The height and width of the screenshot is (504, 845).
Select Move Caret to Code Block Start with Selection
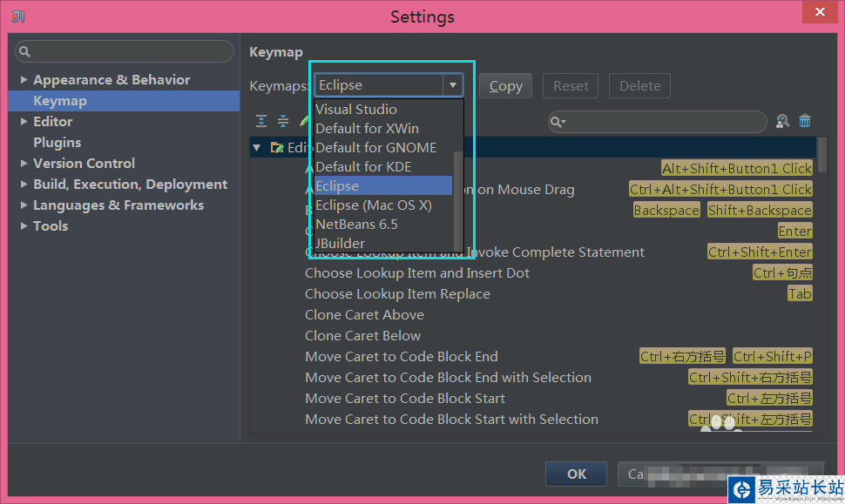[x=451, y=420]
